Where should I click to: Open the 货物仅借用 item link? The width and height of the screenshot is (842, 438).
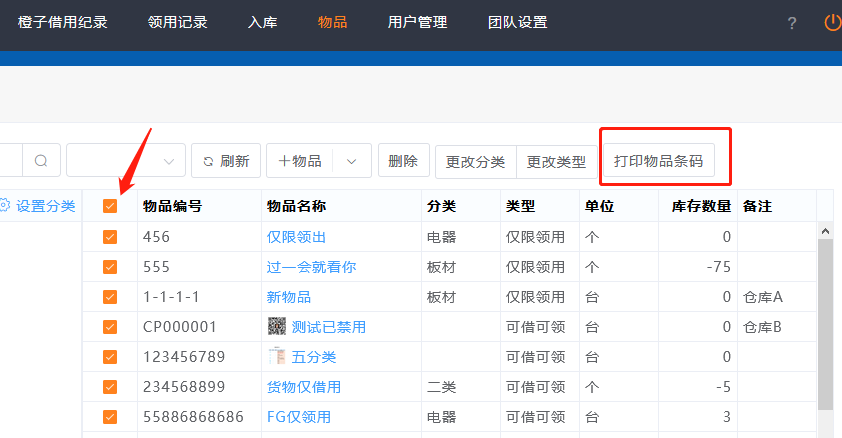click(x=303, y=387)
